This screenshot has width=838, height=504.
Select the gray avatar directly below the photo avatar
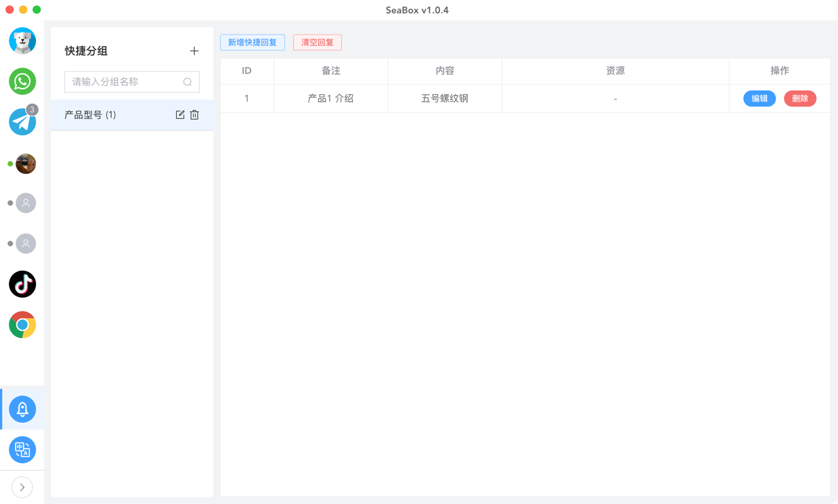26,203
